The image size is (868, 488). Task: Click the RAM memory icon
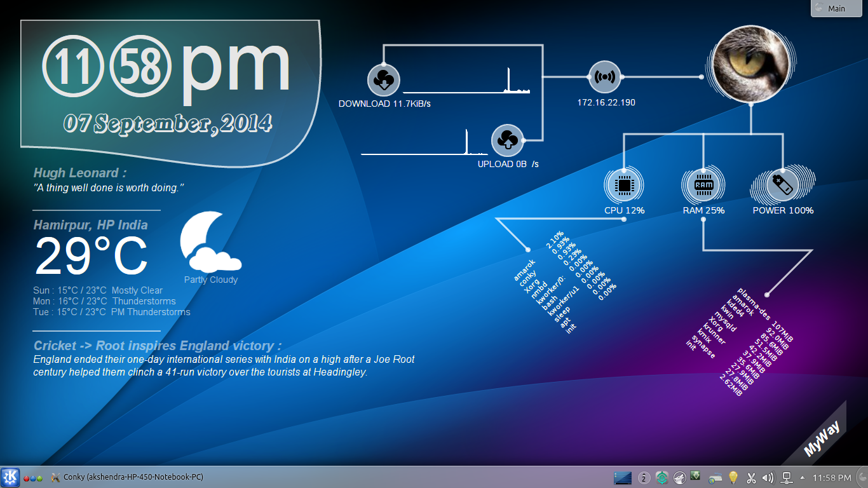point(703,186)
